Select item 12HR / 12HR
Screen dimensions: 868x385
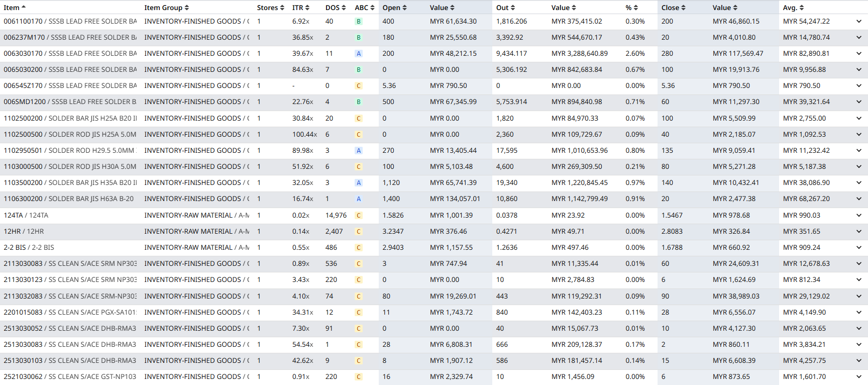tap(24, 231)
